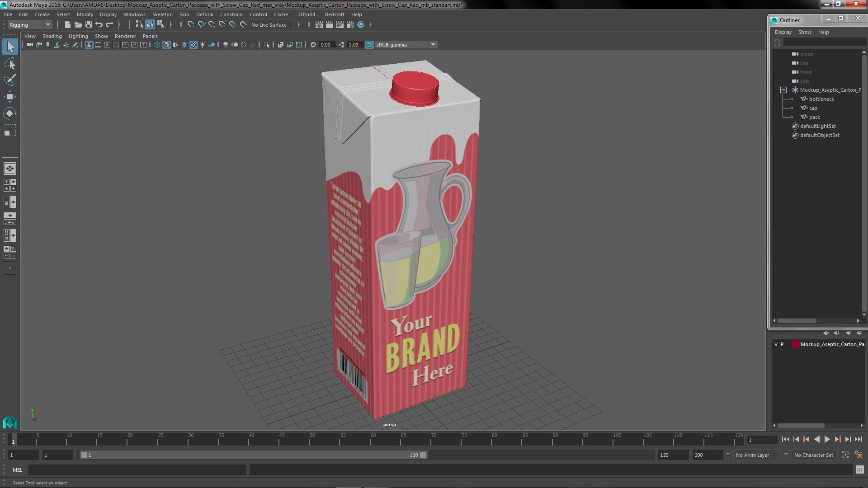Open the IPR render icon
The width and height of the screenshot is (868, 488).
click(340, 25)
